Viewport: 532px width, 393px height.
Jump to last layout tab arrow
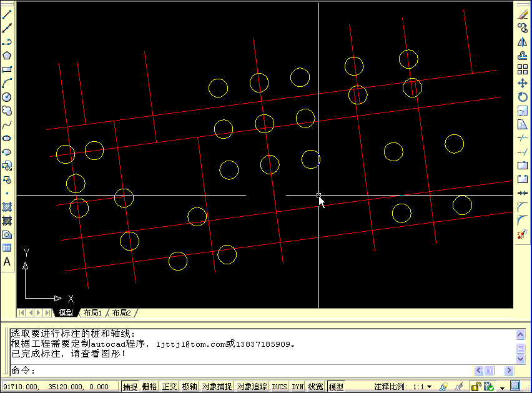[x=47, y=312]
